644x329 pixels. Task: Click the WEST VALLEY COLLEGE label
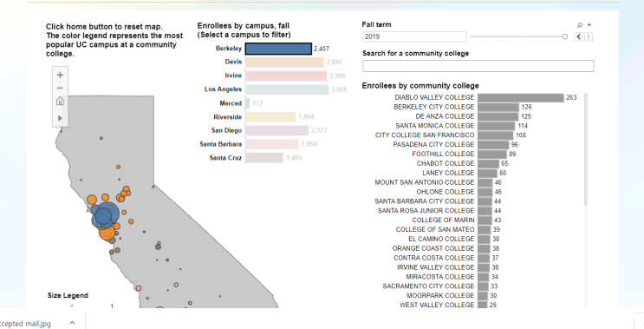point(437,306)
